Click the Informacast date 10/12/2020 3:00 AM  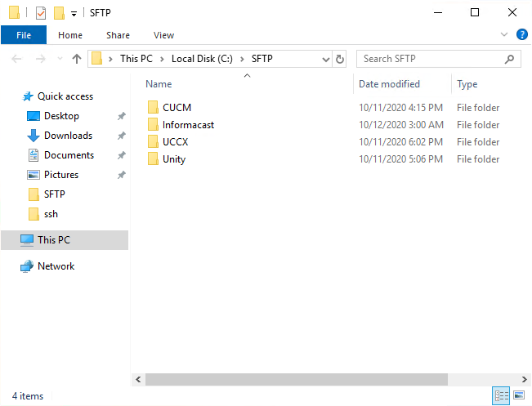pos(401,125)
